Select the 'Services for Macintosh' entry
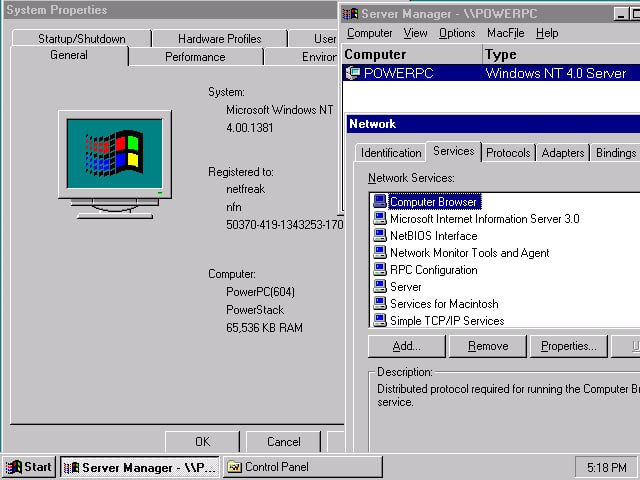The image size is (640, 480). coord(444,304)
